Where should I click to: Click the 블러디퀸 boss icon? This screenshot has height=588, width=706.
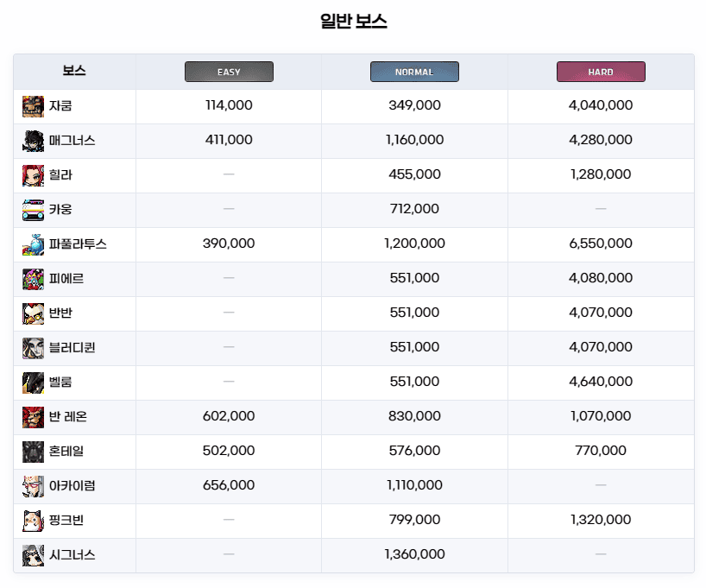tap(34, 348)
